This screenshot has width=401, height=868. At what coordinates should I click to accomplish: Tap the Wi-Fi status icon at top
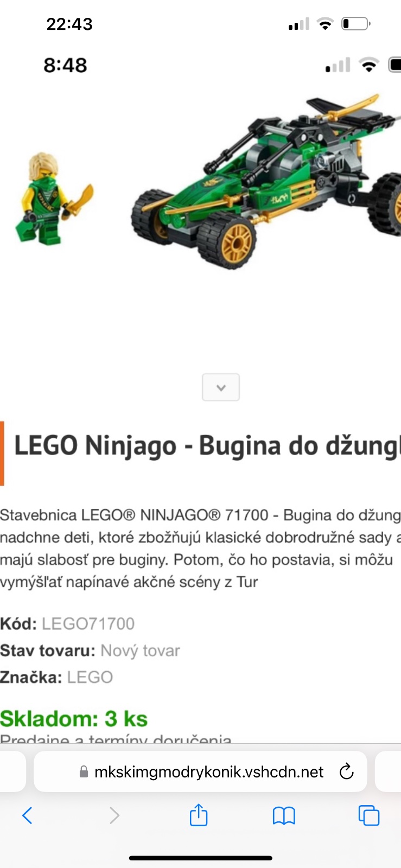click(325, 24)
